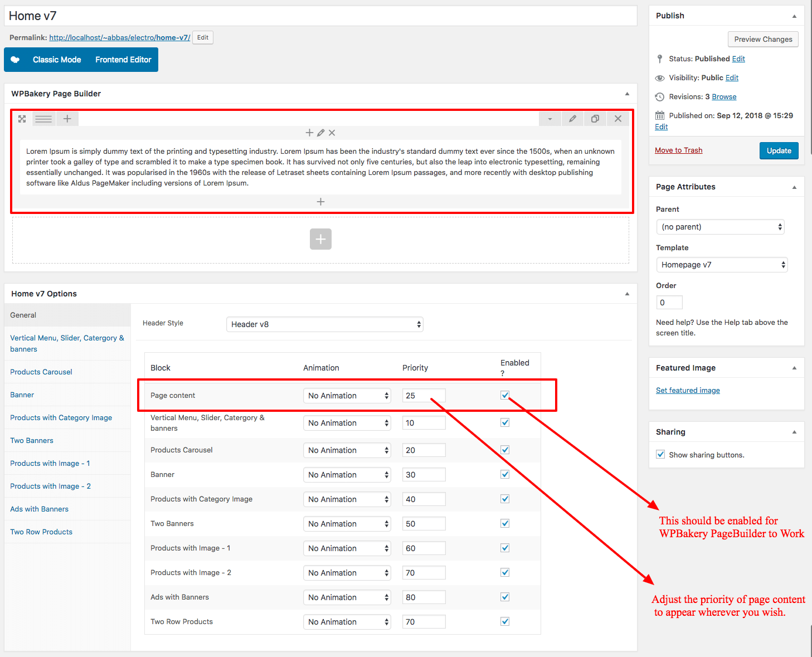Click the Revisions history icon
The height and width of the screenshot is (657, 812).
point(660,97)
